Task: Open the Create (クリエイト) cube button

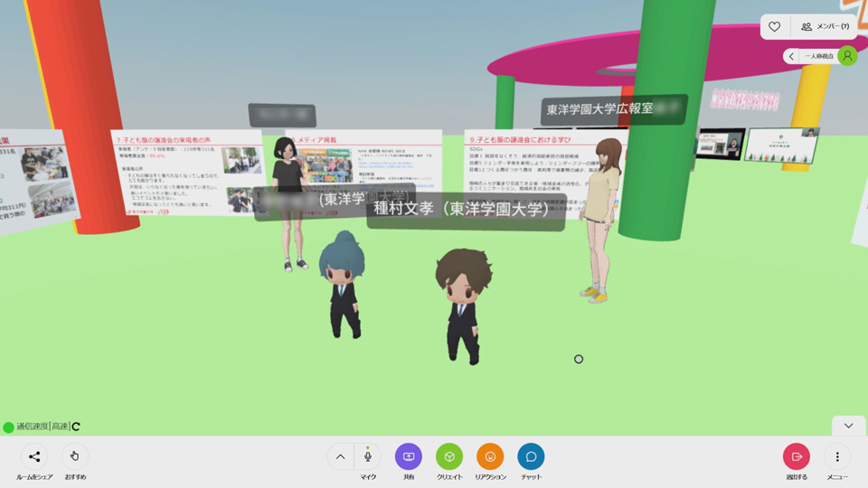Action: coord(449,456)
